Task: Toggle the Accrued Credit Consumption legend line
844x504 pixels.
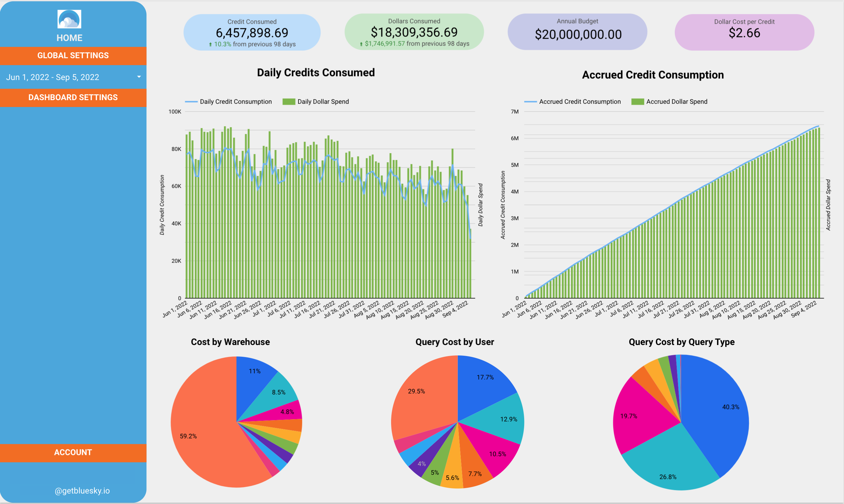Action: click(x=530, y=101)
